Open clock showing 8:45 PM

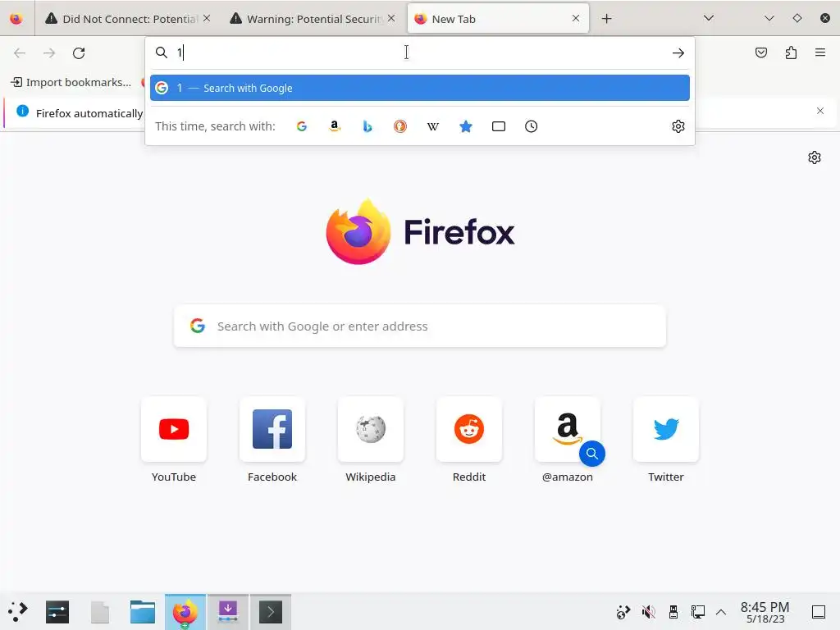(765, 612)
